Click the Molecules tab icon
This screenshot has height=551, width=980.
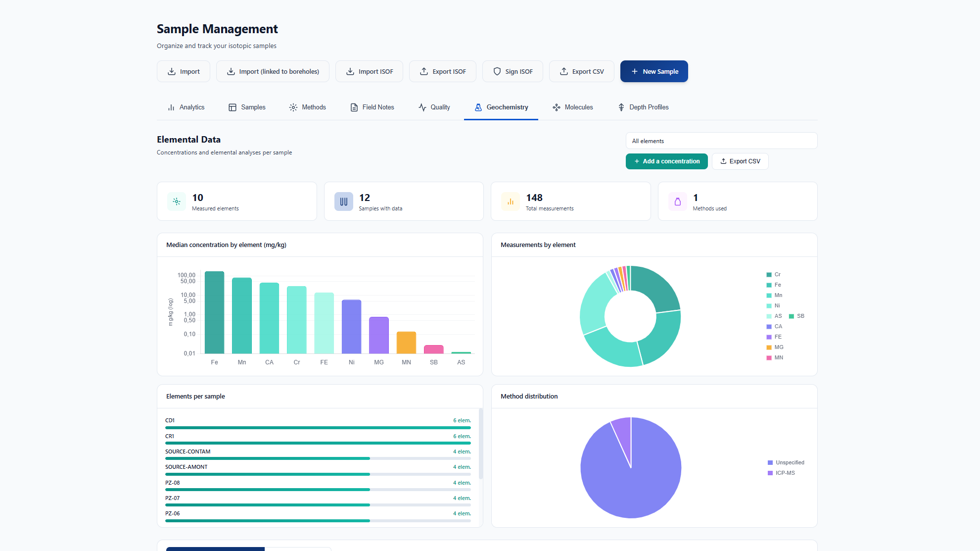(x=557, y=107)
